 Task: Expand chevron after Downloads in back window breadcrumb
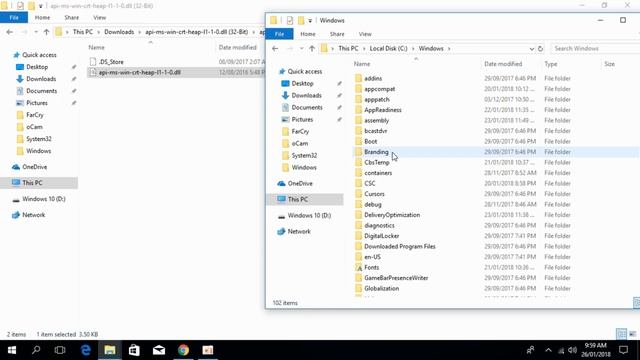pos(140,32)
